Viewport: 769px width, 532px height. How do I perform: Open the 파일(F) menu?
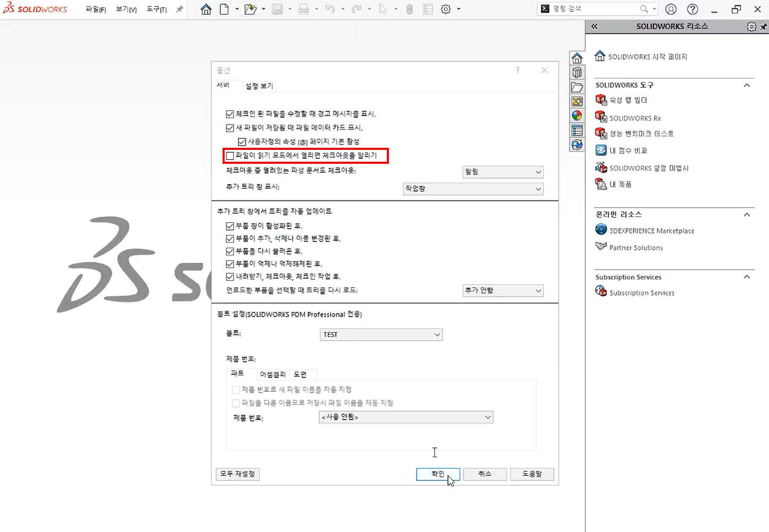click(96, 9)
